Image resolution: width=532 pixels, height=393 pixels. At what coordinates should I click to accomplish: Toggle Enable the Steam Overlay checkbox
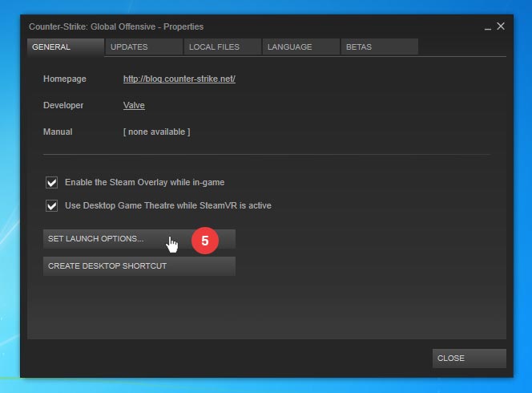[51, 182]
